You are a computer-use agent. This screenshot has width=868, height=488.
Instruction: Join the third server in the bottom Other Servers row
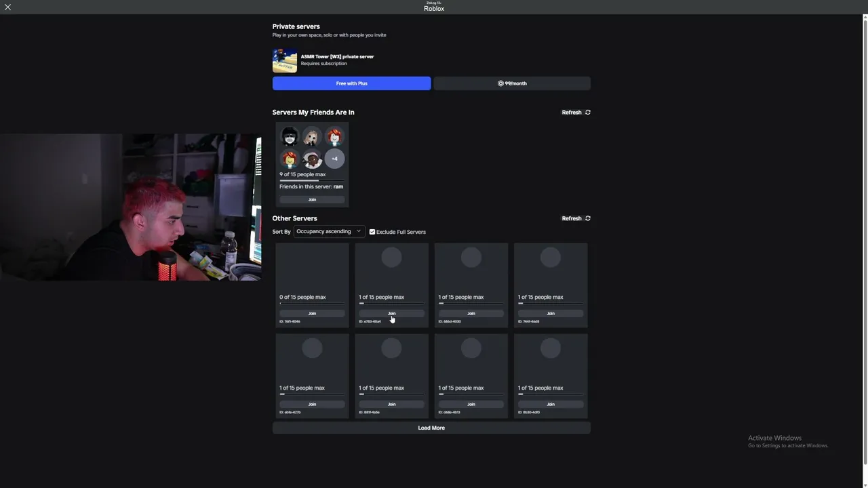(471, 404)
